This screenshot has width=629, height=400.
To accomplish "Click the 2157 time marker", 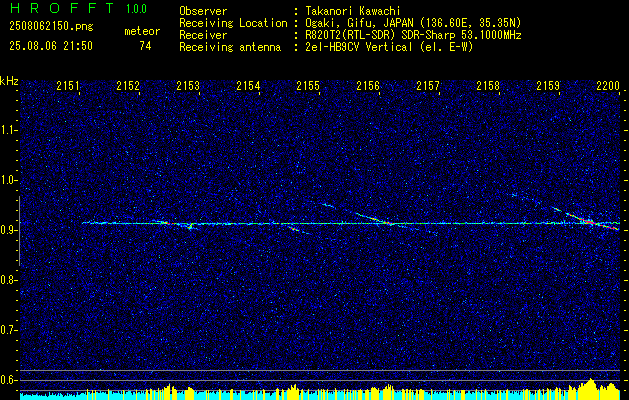I will tap(428, 86).
